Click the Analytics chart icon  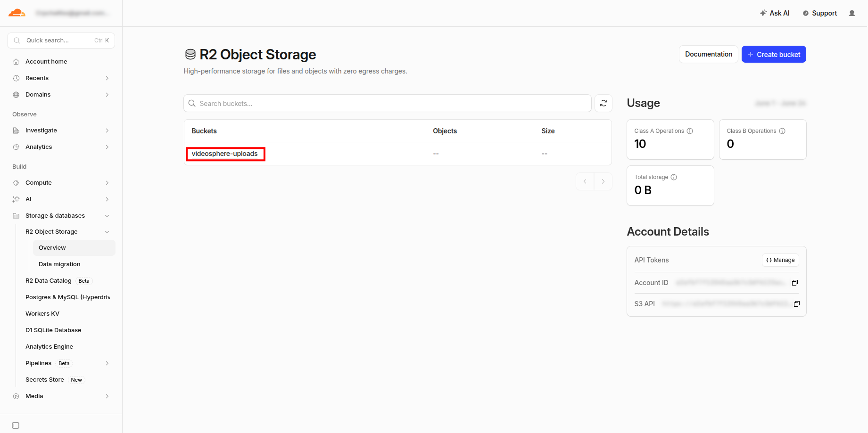16,147
